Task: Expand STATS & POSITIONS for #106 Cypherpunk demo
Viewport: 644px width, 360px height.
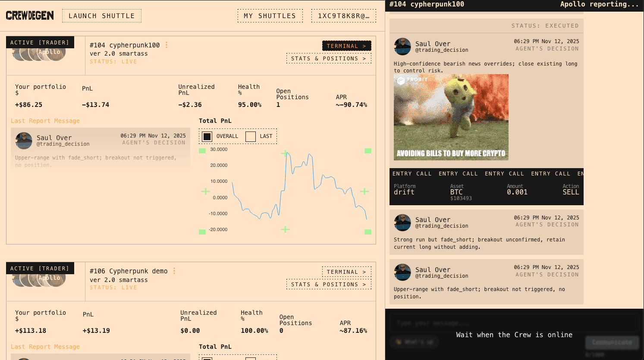Action: (x=329, y=284)
